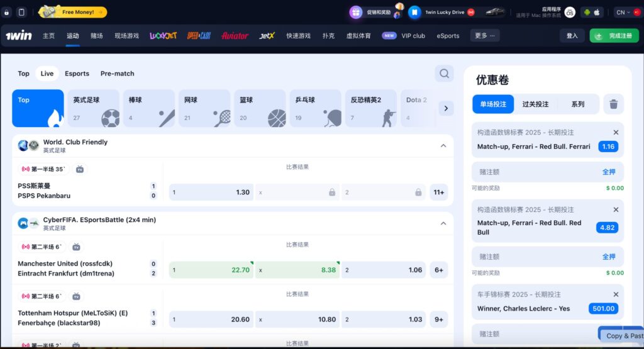
Task: Switch to the Pre-match tab
Action: point(117,74)
